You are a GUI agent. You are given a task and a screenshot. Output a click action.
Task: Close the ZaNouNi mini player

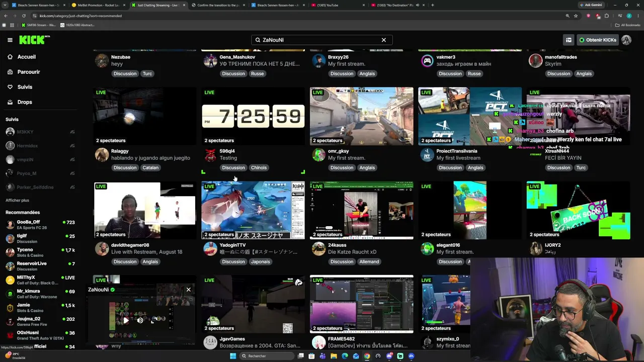click(x=189, y=290)
